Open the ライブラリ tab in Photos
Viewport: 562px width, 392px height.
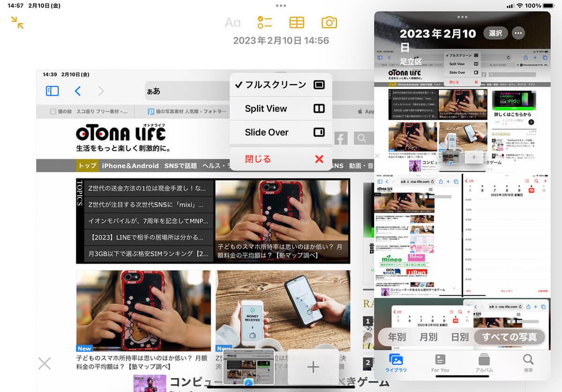[396, 363]
